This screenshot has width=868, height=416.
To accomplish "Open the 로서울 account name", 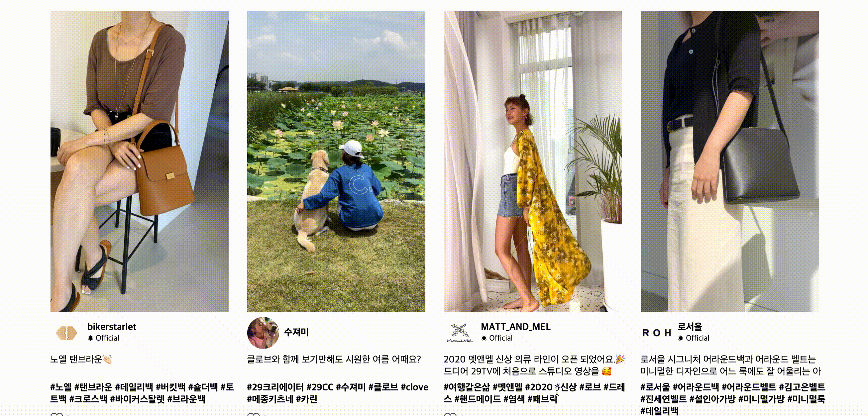I will [690, 327].
